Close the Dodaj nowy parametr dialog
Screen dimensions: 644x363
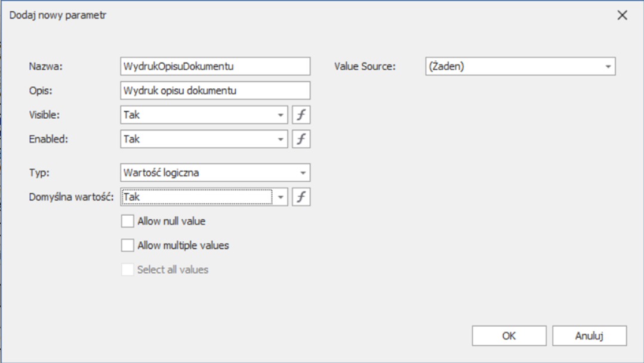(x=622, y=15)
